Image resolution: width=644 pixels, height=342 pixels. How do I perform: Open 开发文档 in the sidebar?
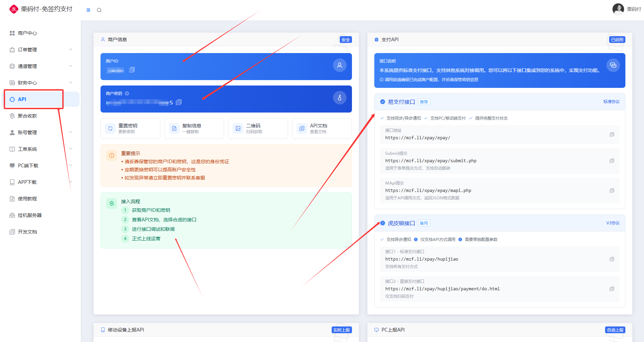27,232
